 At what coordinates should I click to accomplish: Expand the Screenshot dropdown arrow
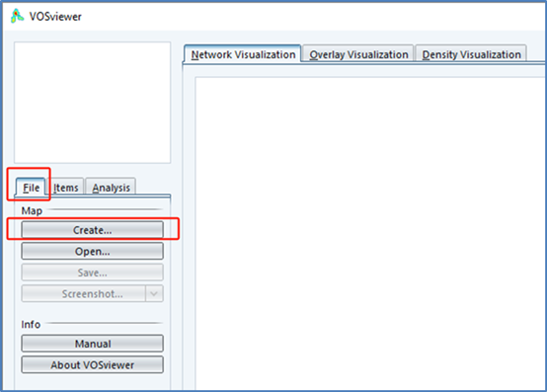click(x=154, y=293)
